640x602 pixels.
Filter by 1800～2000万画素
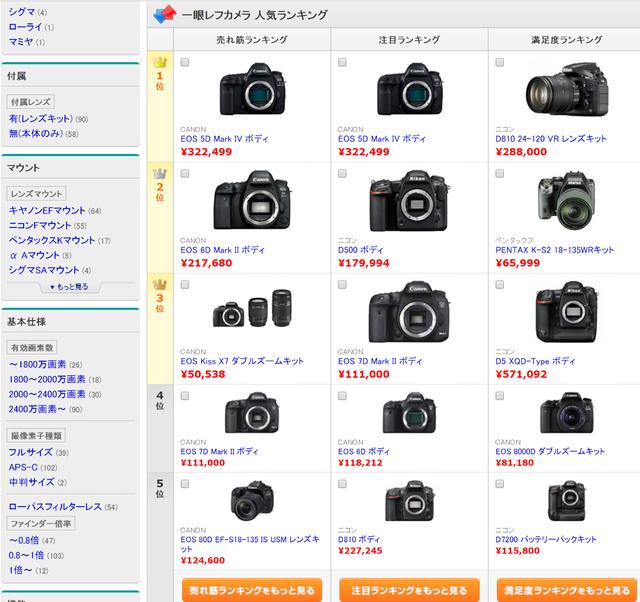(x=47, y=380)
